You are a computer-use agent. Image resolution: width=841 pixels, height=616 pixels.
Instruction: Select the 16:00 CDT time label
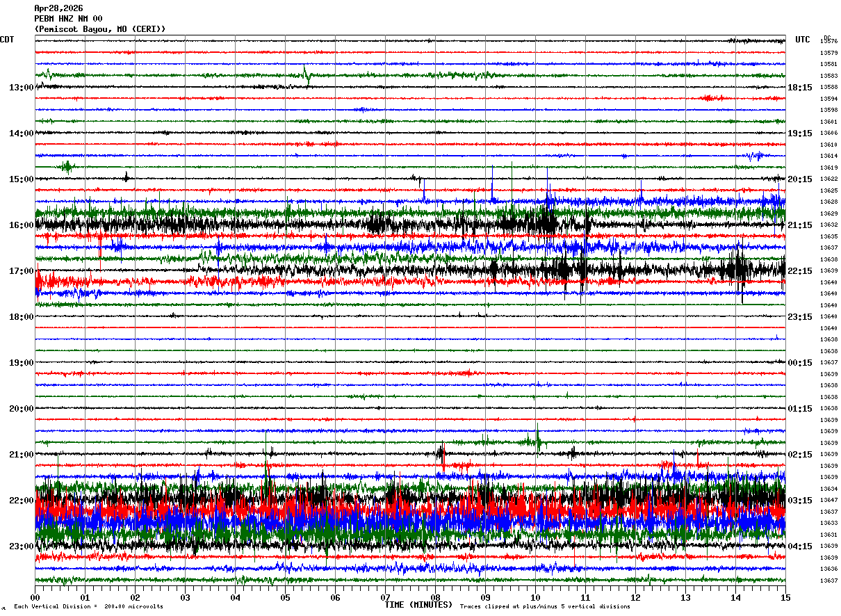22,225
